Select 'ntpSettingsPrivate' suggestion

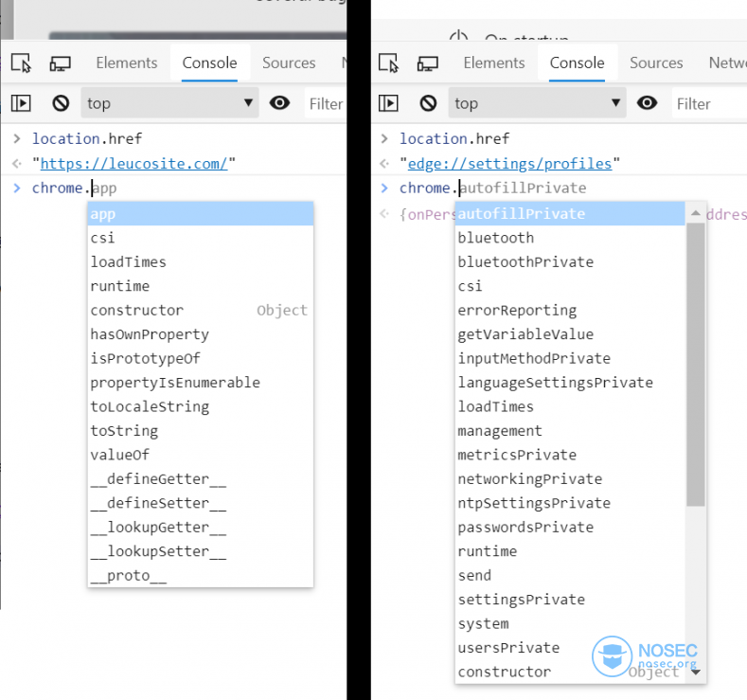pos(570,503)
